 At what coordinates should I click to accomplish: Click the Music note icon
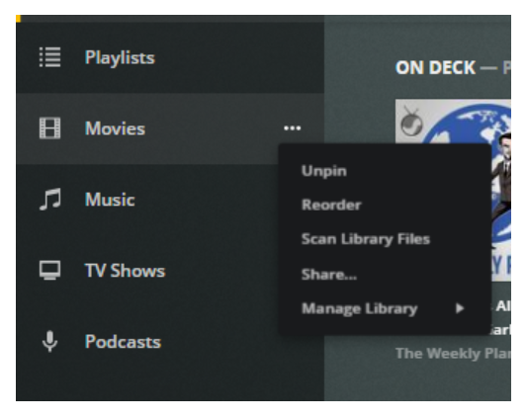tap(50, 199)
